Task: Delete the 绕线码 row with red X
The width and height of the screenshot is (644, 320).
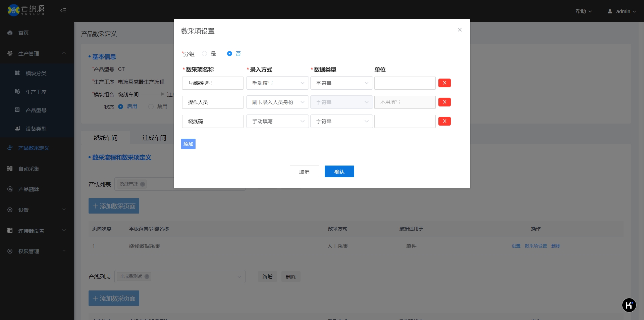Action: [x=444, y=121]
